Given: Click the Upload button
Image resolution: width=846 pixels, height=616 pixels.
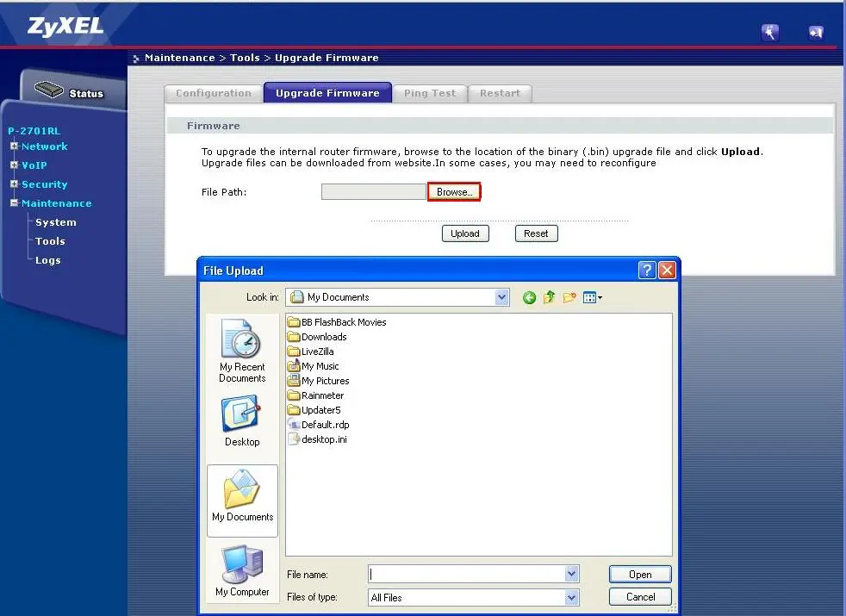Looking at the screenshot, I should tap(465, 233).
